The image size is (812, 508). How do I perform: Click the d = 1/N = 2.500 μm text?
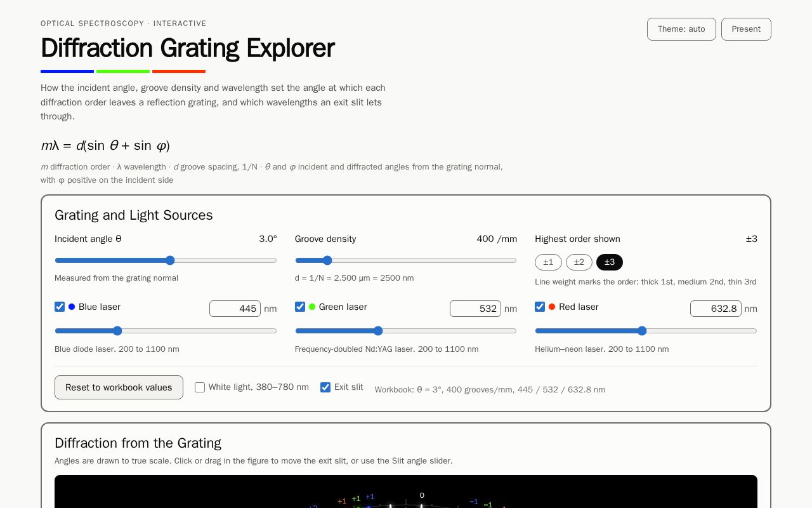coord(354,278)
